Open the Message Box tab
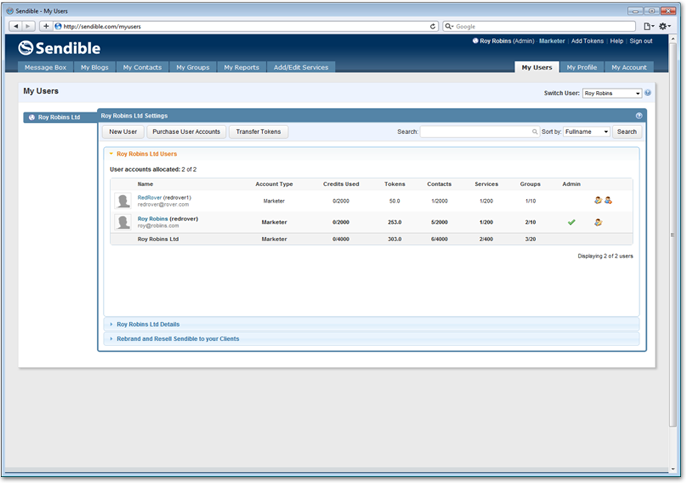The height and width of the screenshot is (485, 690). pyautogui.click(x=45, y=67)
